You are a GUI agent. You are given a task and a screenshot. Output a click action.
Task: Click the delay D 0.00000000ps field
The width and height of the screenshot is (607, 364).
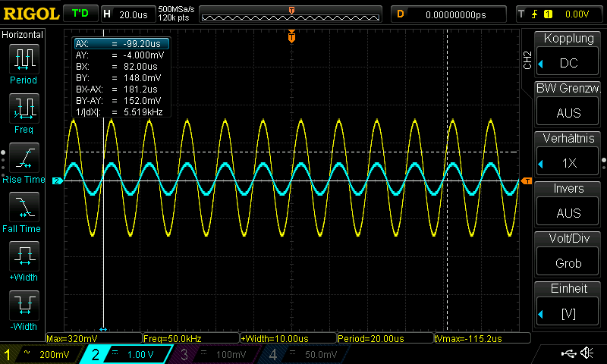[x=449, y=14]
